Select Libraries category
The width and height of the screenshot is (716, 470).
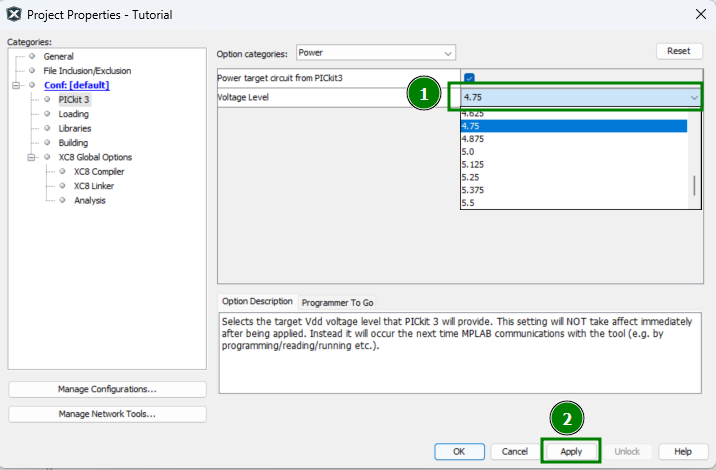[x=75, y=128]
